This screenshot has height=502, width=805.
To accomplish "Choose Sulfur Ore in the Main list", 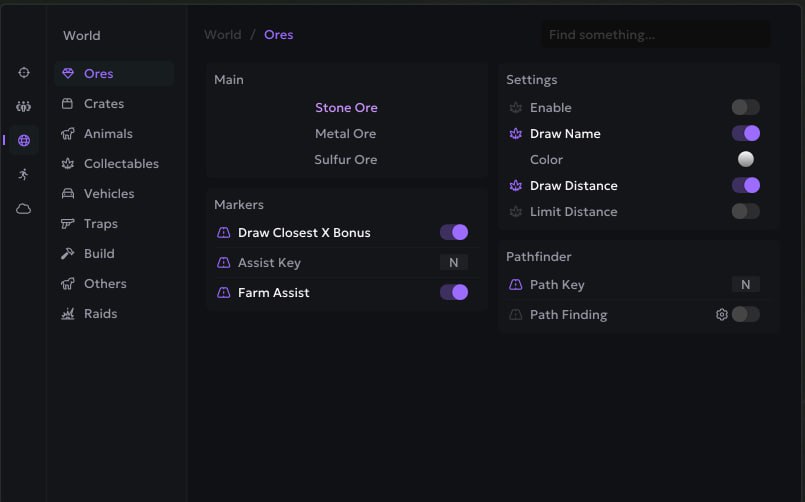I will tap(346, 160).
